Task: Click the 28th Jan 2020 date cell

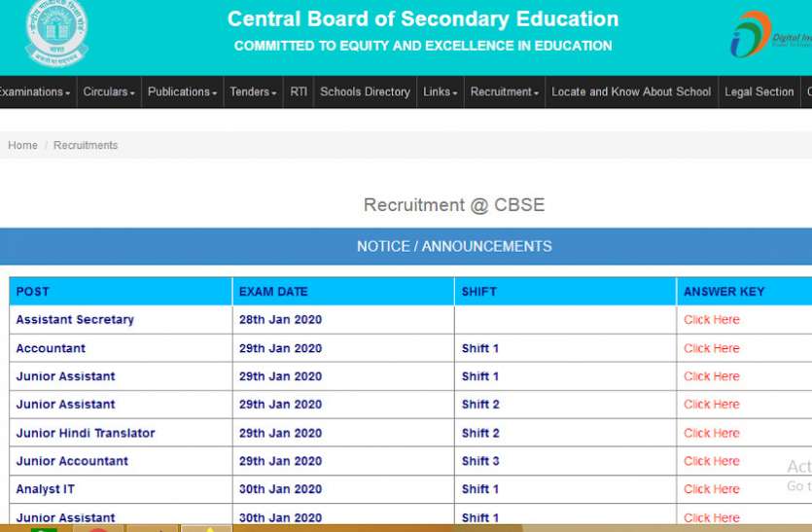Action: [x=343, y=320]
